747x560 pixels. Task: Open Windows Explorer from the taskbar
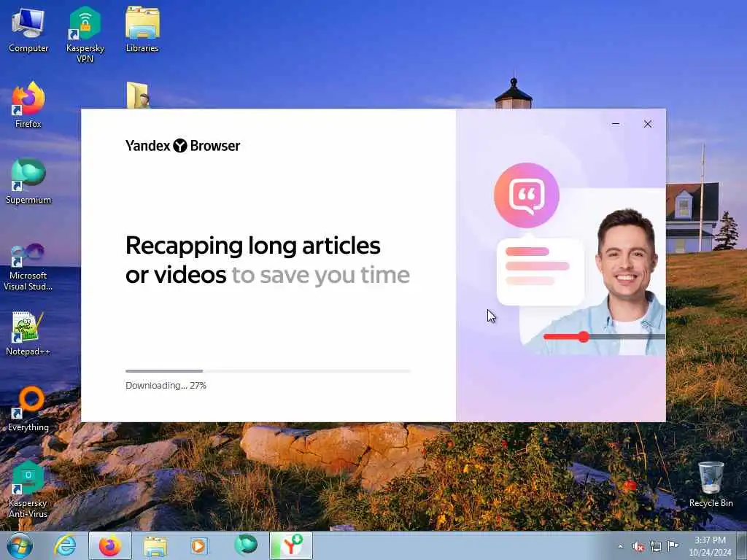coord(155,545)
